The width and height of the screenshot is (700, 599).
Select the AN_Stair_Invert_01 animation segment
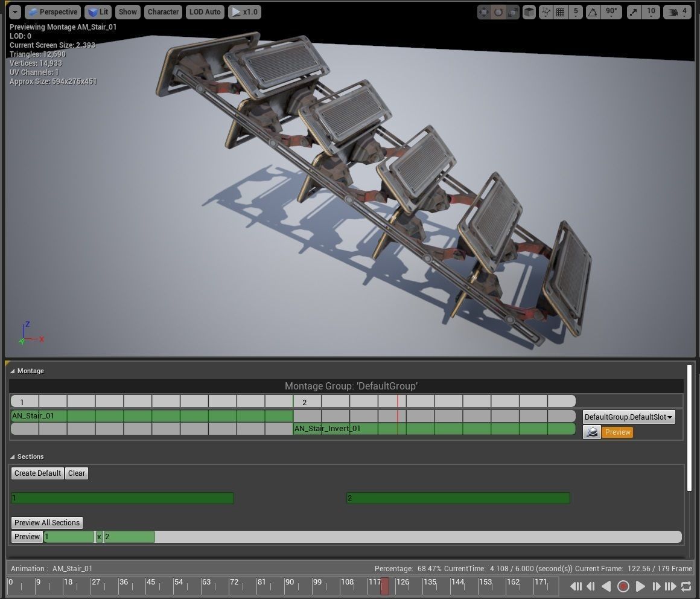(434, 429)
